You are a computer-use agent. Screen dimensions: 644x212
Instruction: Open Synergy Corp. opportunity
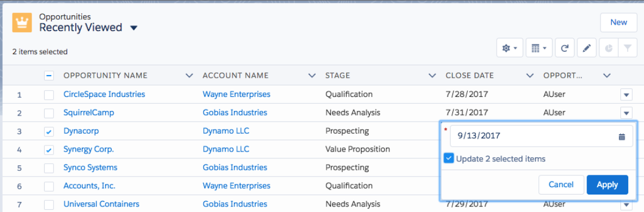[89, 149]
